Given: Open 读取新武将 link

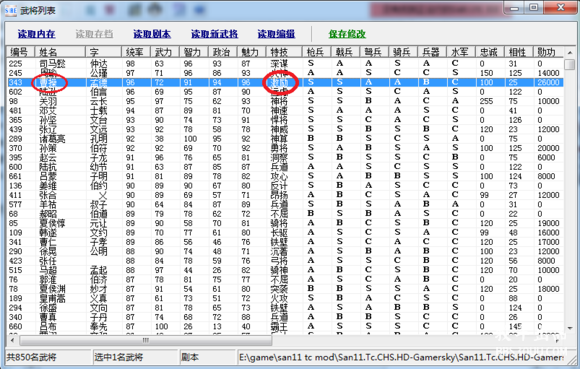Looking at the screenshot, I should (x=214, y=34).
